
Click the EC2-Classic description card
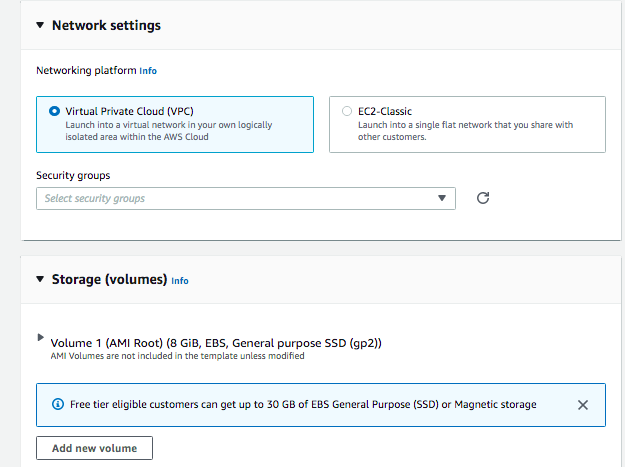(466, 131)
